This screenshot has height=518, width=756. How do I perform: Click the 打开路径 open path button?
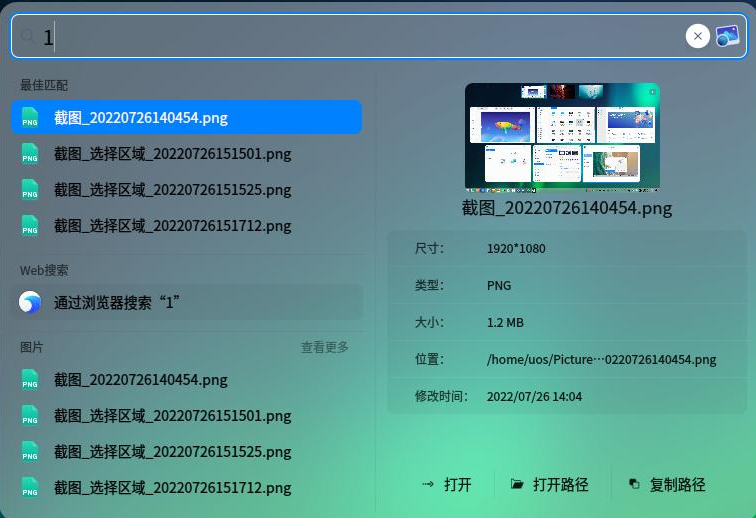pyautogui.click(x=549, y=484)
